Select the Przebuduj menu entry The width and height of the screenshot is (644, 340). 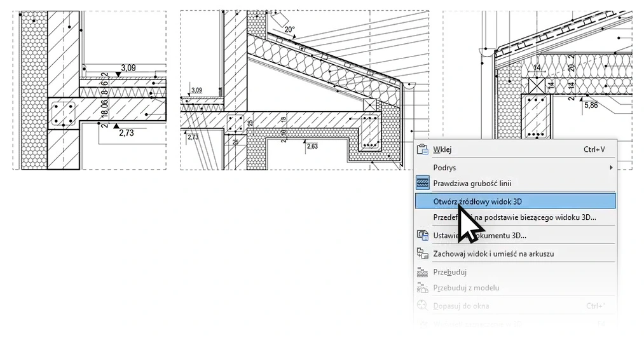tap(515, 272)
